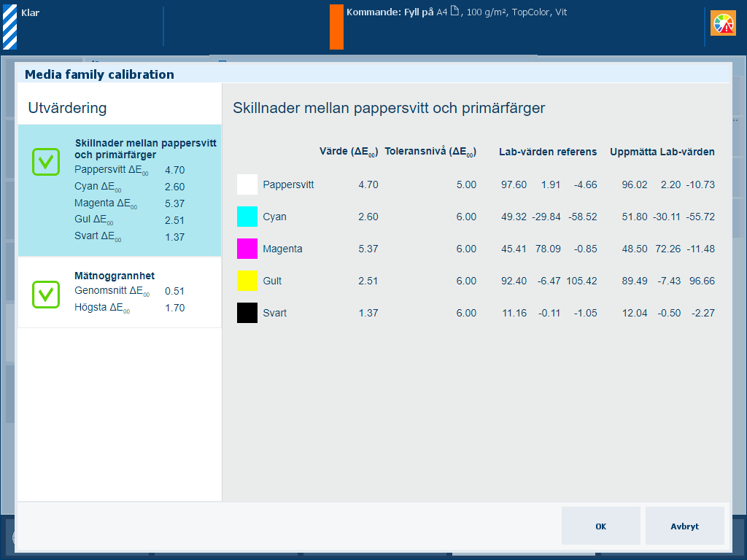Click the color calibration warning icon
This screenshot has width=747, height=560.
tap(723, 23)
